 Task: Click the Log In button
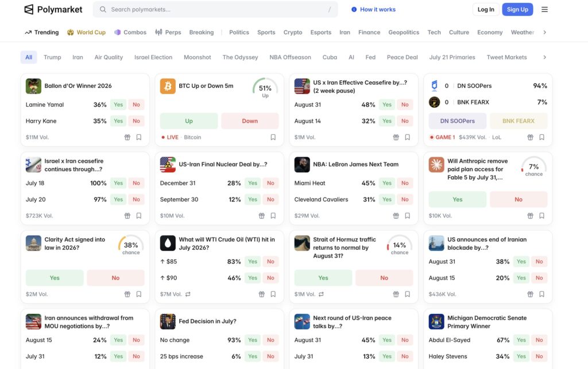(486, 9)
